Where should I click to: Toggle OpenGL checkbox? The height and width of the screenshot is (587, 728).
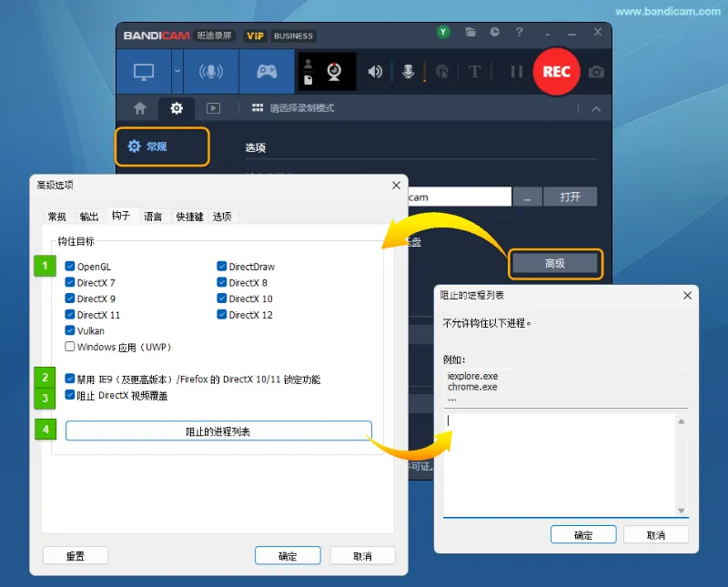click(70, 266)
